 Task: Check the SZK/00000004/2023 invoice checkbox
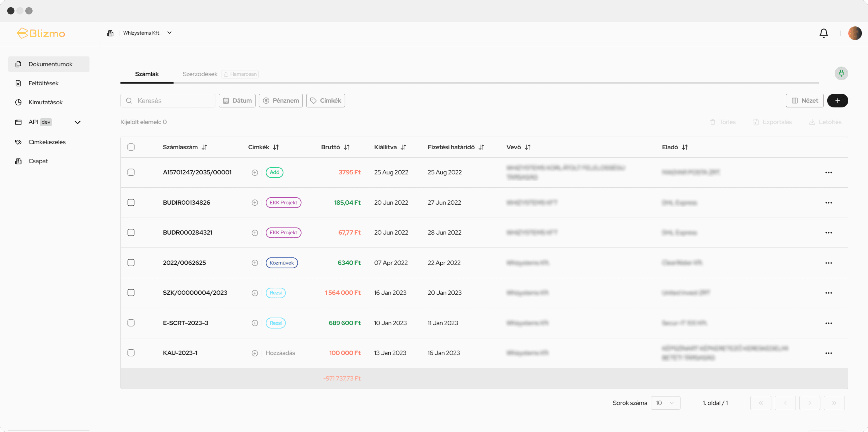131,293
